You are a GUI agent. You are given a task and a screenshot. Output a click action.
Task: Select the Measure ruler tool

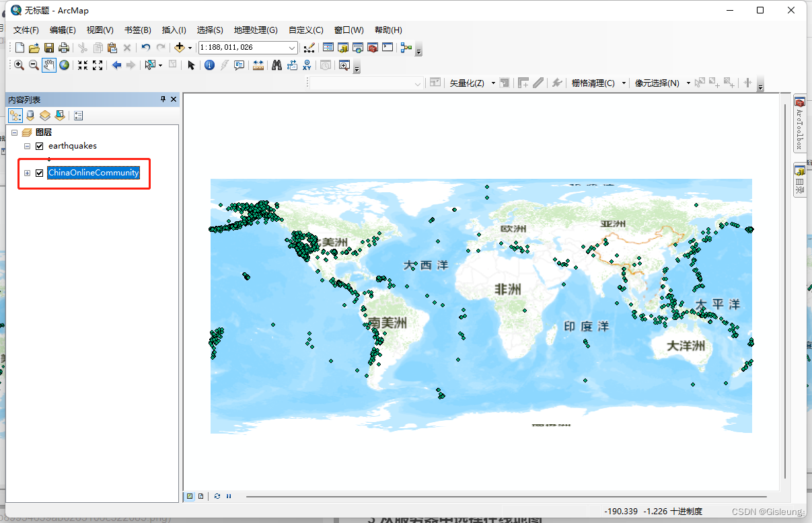(258, 65)
